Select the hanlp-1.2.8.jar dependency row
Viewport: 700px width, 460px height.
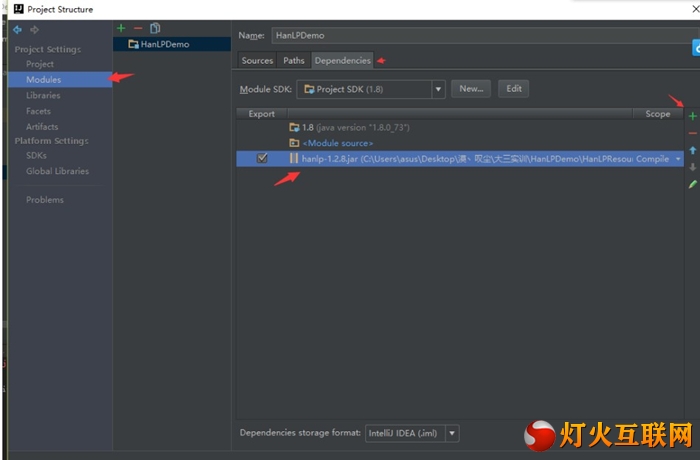460,159
